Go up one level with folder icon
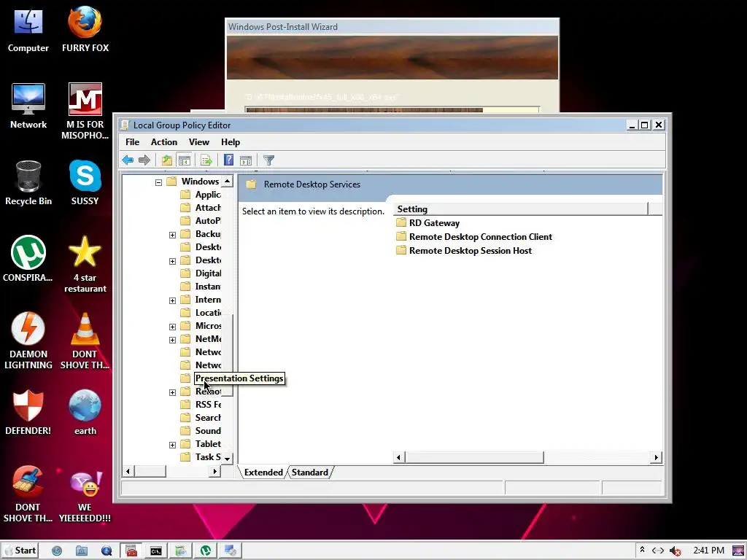Screen dimensions: 747x560 pyautogui.click(x=167, y=160)
